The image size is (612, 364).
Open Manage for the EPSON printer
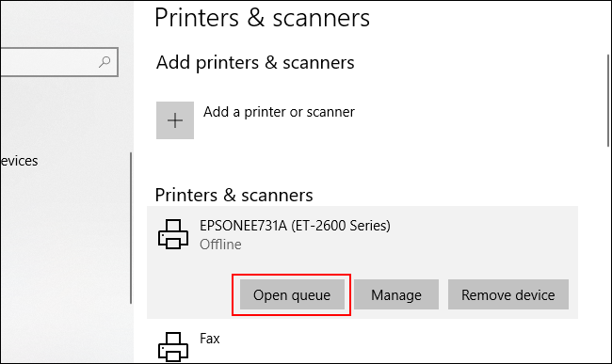click(x=396, y=294)
